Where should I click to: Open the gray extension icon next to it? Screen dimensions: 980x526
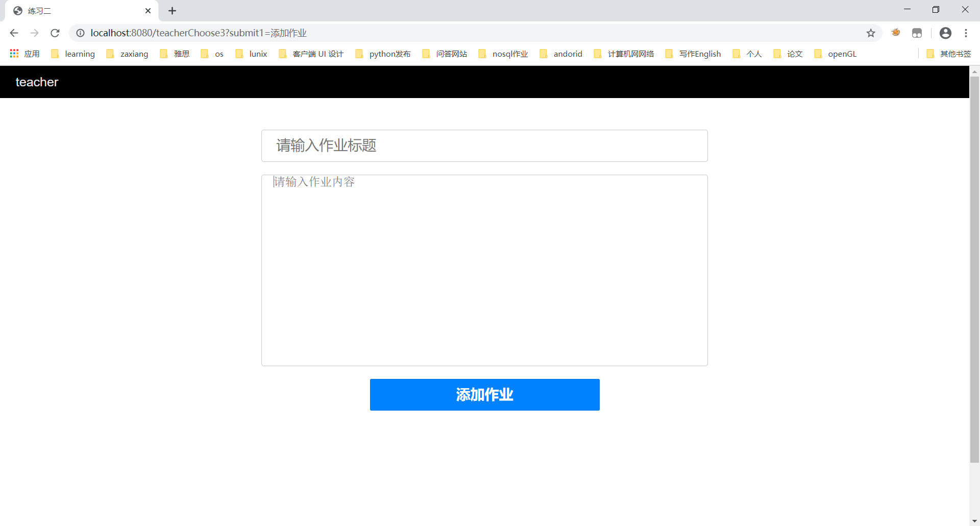click(x=917, y=33)
